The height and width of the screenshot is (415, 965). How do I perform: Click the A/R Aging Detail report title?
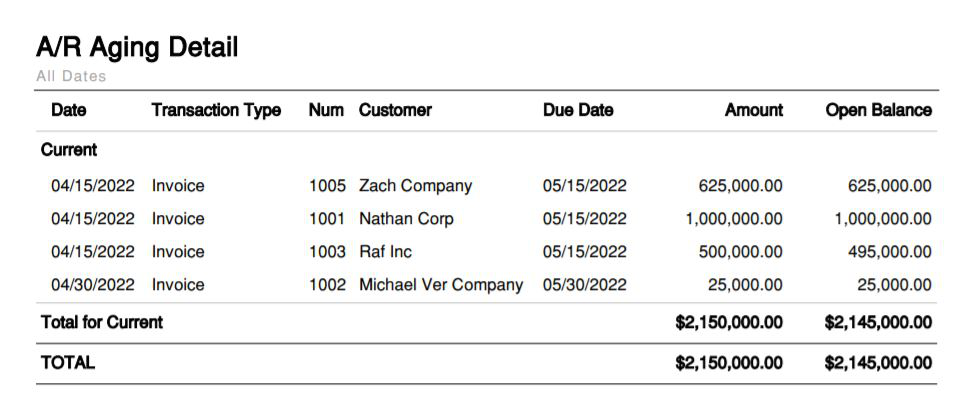137,47
